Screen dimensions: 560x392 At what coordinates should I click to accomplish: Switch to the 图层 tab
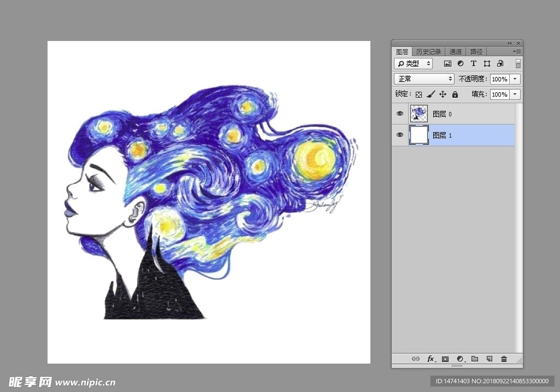(402, 52)
